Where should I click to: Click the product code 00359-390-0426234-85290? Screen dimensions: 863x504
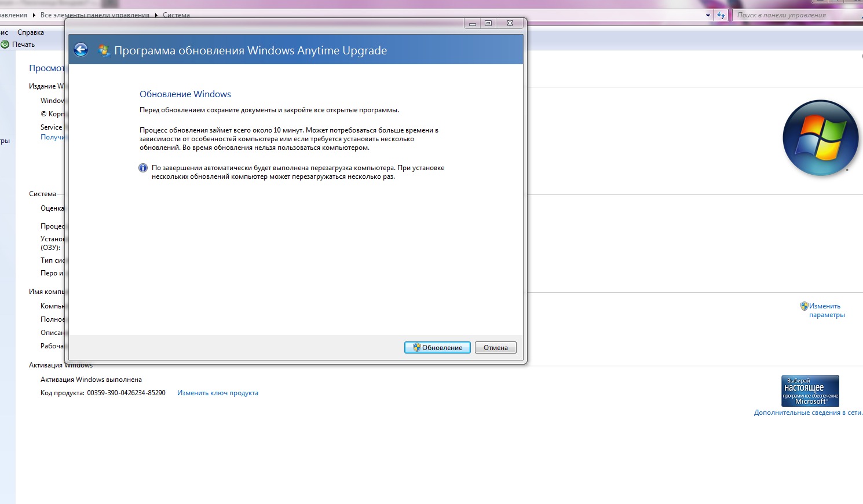pos(126,393)
